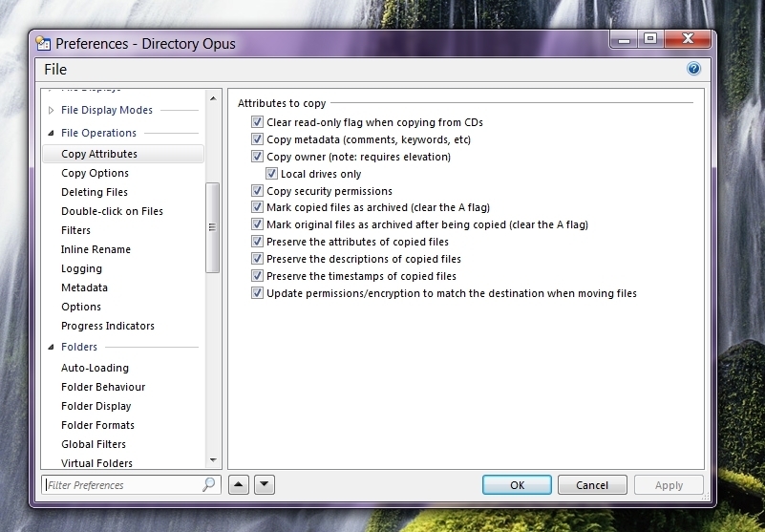The height and width of the screenshot is (532, 765).
Task: Open the Folder Display page
Action: point(96,406)
